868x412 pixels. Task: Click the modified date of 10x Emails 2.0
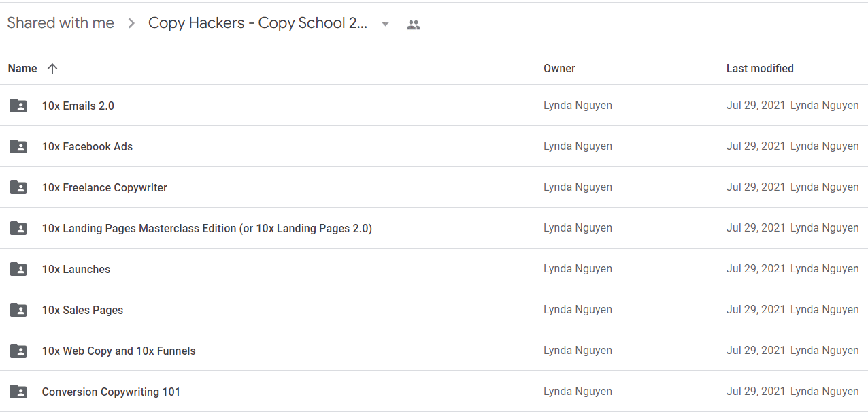pyautogui.click(x=756, y=106)
